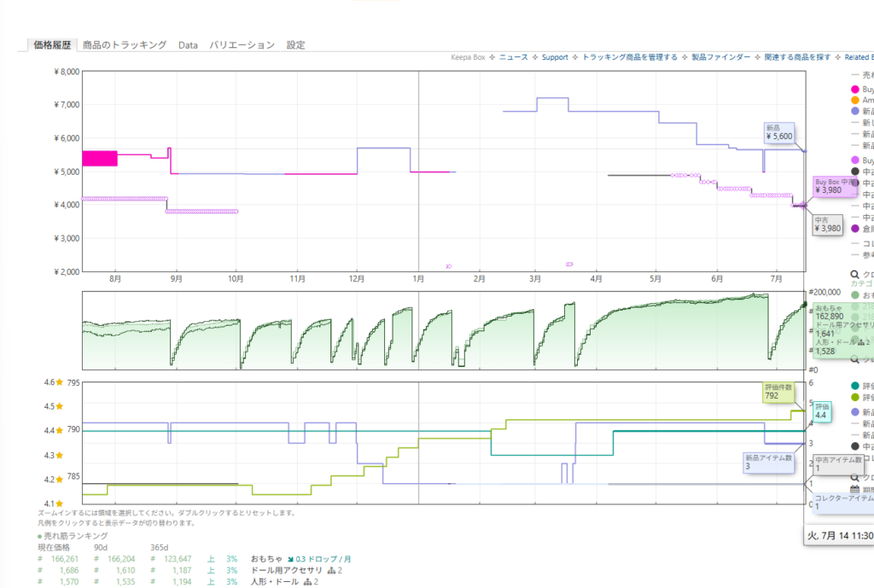Screen dimensions: 874x588
Task: Click the rank value 1,194
Action: point(182,582)
